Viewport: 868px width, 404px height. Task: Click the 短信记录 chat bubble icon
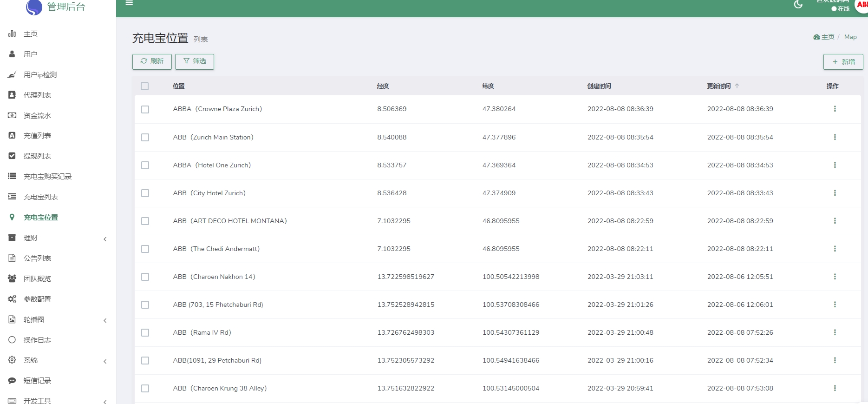[x=12, y=381]
